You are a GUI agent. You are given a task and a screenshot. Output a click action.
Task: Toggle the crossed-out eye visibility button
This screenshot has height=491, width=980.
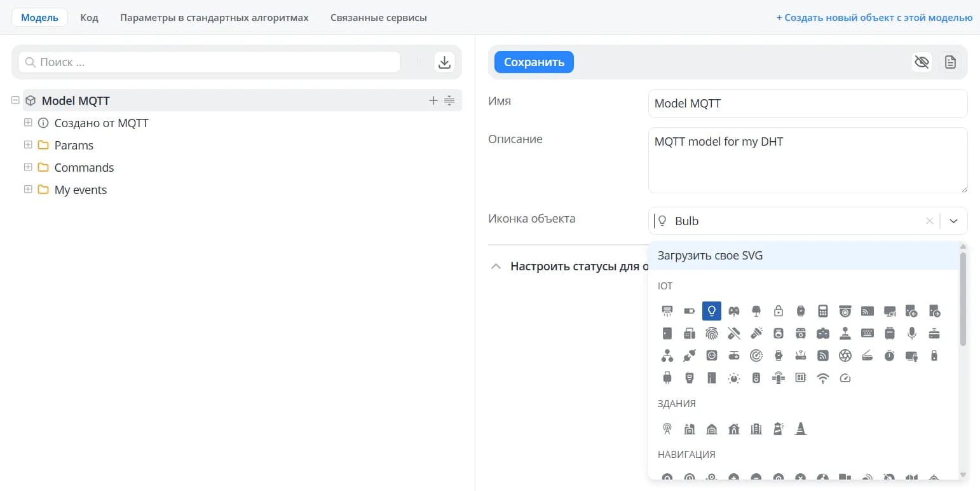[922, 62]
